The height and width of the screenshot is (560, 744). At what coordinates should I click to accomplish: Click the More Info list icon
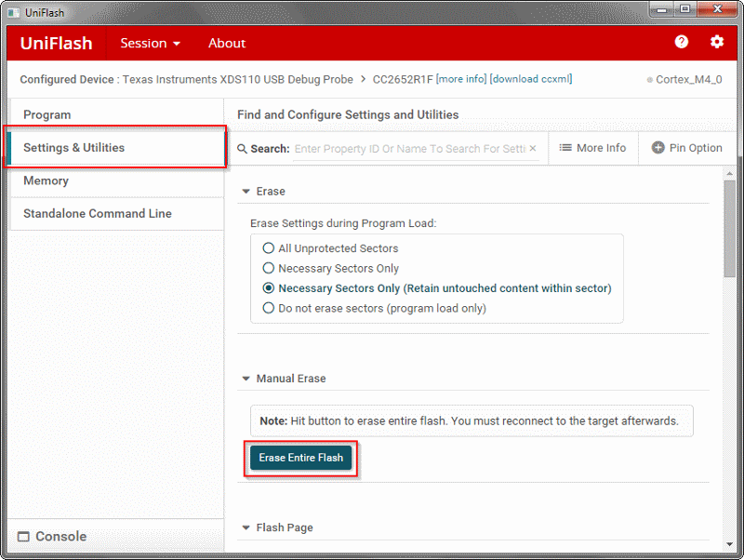(x=565, y=148)
